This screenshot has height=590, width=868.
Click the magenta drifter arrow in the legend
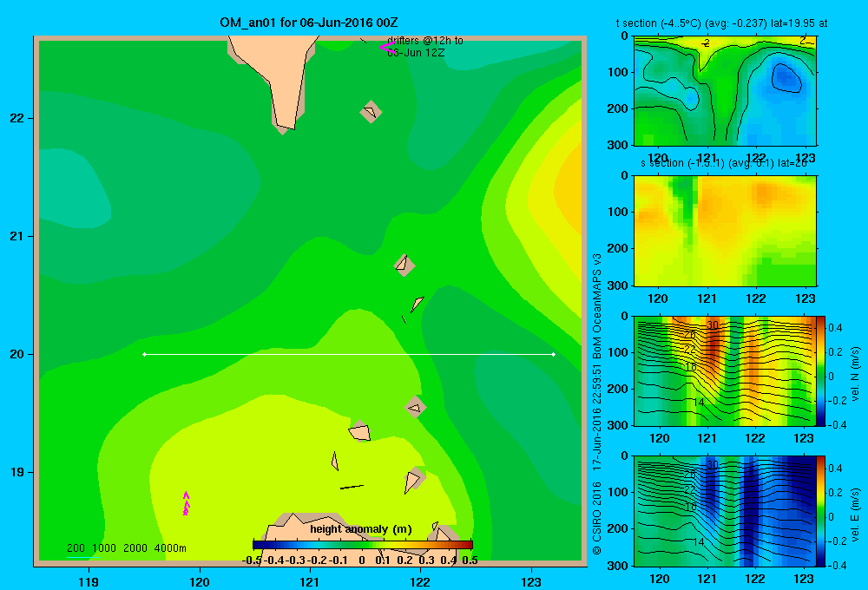click(387, 48)
